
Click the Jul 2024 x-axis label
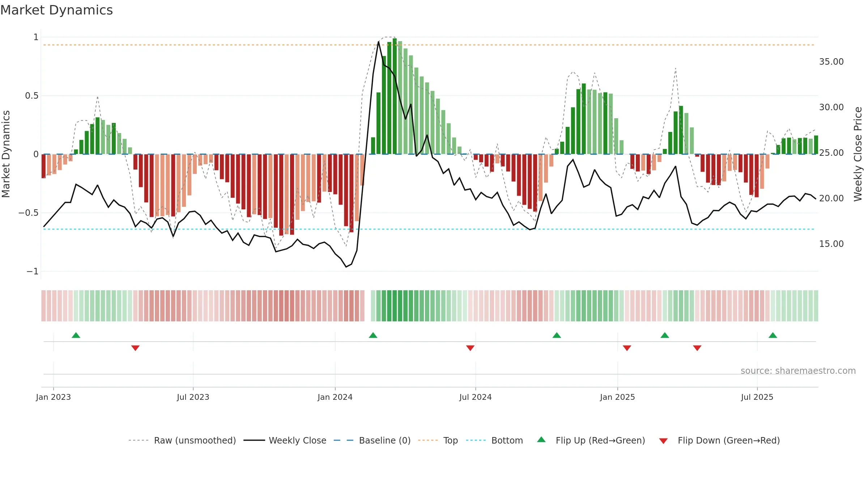(476, 397)
